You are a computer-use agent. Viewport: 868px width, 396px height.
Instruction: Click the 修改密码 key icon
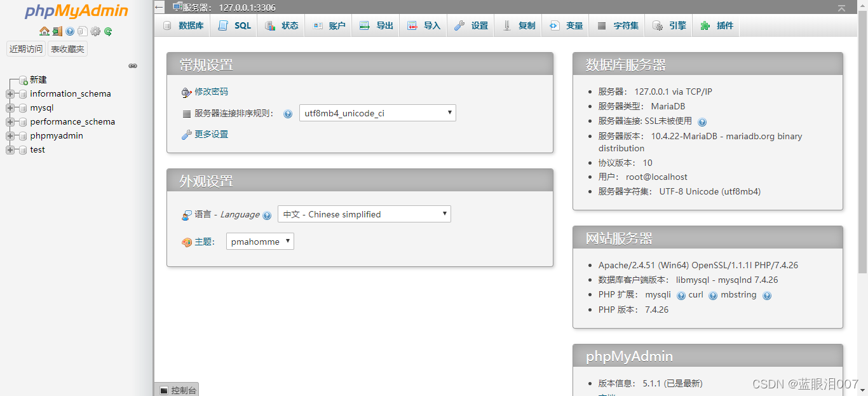click(x=186, y=93)
